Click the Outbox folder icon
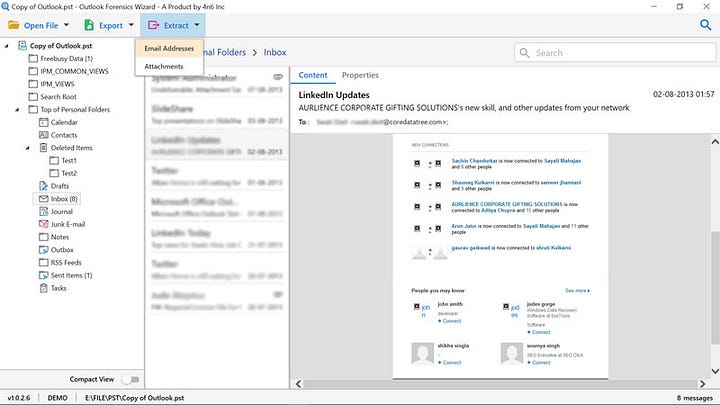720x405 pixels. [x=44, y=250]
